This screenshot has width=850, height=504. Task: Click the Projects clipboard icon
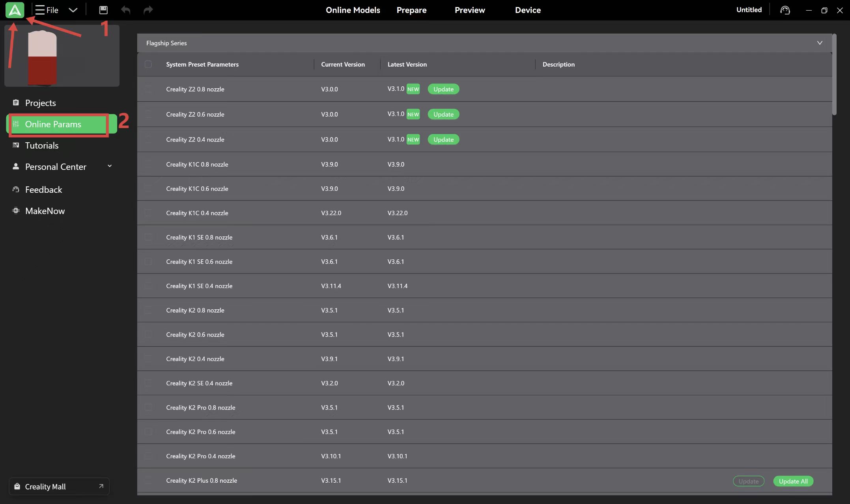point(16,102)
